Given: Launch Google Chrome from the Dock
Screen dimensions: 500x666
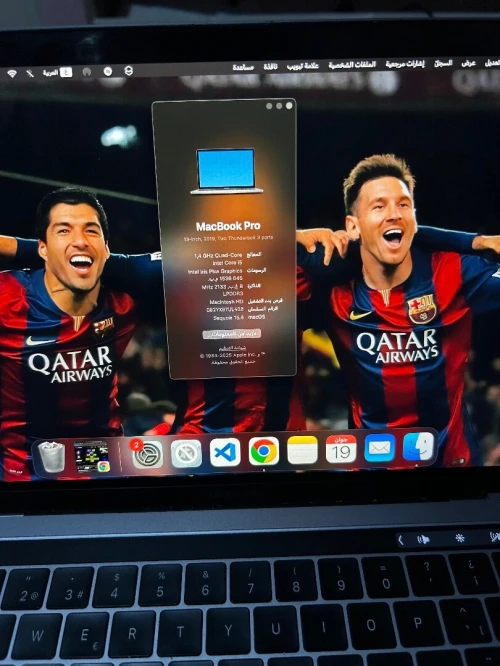Looking at the screenshot, I should [263, 451].
